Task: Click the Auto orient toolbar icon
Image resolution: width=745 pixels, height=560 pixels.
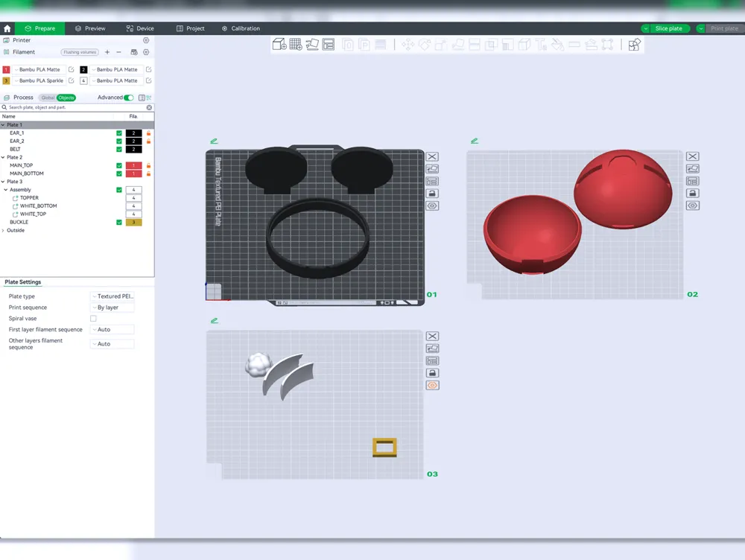Action: 312,45
